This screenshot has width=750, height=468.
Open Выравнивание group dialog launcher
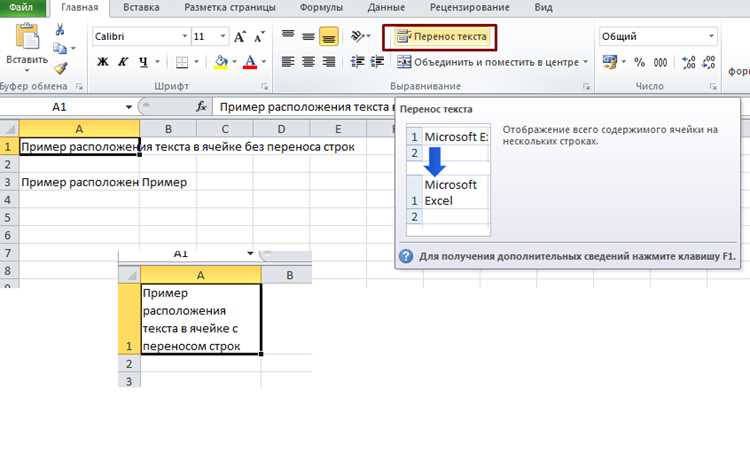tap(586, 87)
